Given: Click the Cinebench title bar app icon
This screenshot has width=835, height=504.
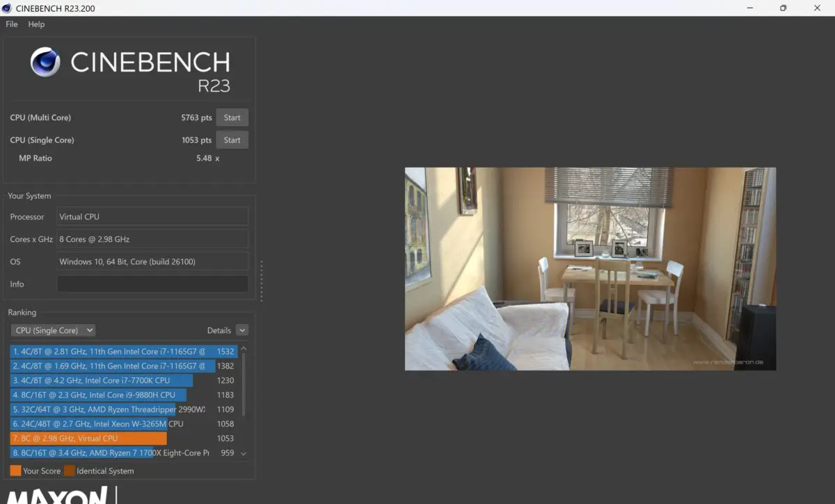Looking at the screenshot, I should [7, 8].
